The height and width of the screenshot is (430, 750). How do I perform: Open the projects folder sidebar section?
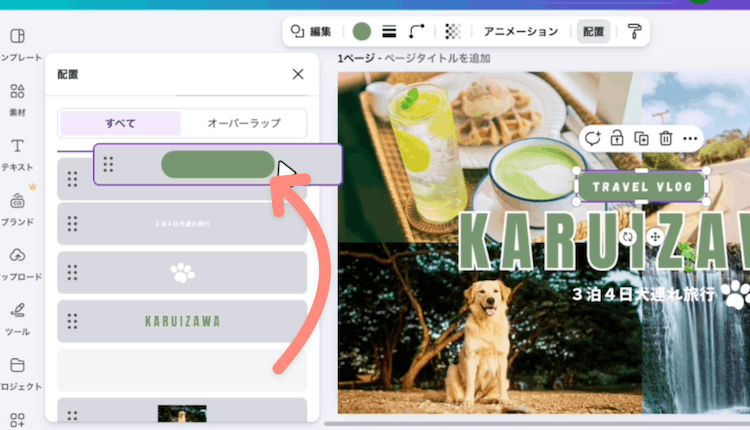18,374
